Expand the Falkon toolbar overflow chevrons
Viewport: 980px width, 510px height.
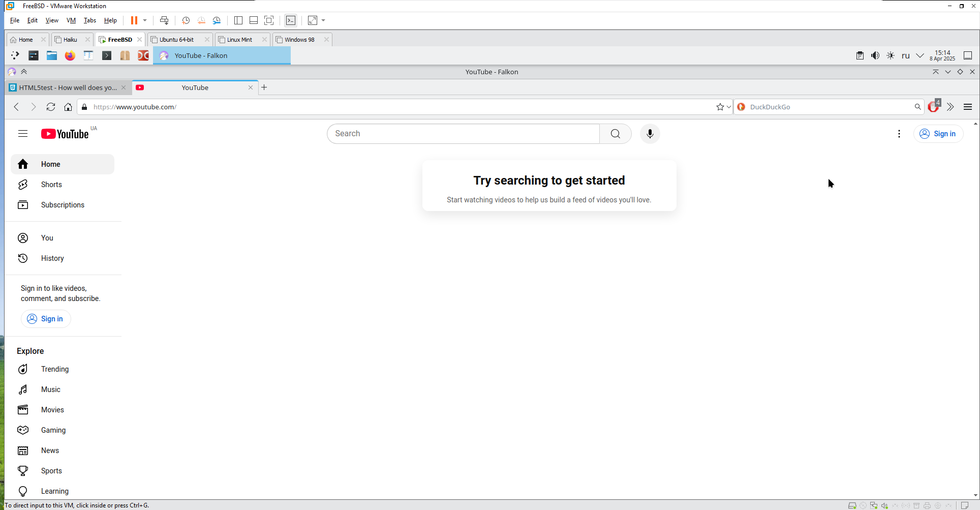951,107
